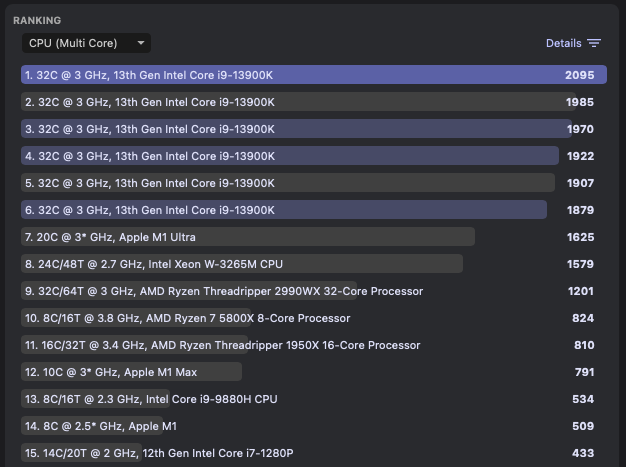Select the Intel Core i7-1280P row

314,453
